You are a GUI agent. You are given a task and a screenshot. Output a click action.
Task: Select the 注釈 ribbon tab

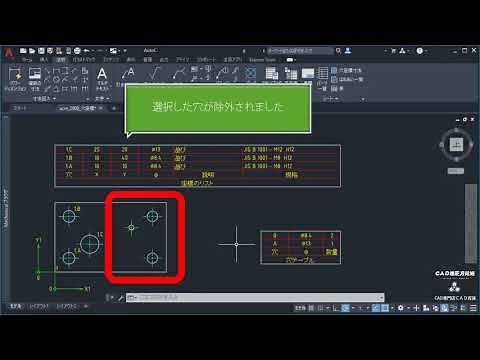tap(61, 60)
